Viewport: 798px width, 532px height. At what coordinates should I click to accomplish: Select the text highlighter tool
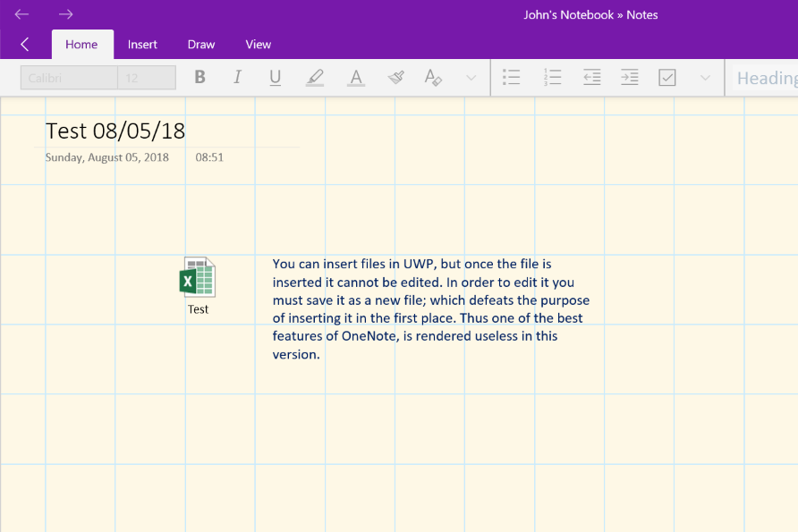(315, 78)
